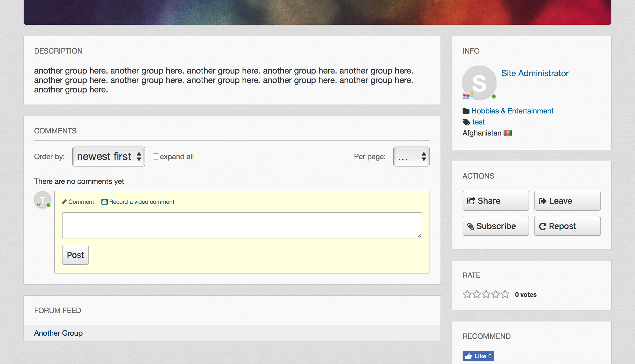This screenshot has height=364, width=635.
Task: Click the pencil icon beside Comment
Action: 64,202
